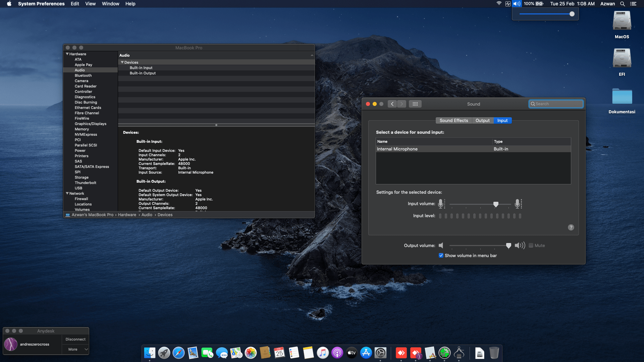
Task: Open the Apple menu
Action: [9, 4]
